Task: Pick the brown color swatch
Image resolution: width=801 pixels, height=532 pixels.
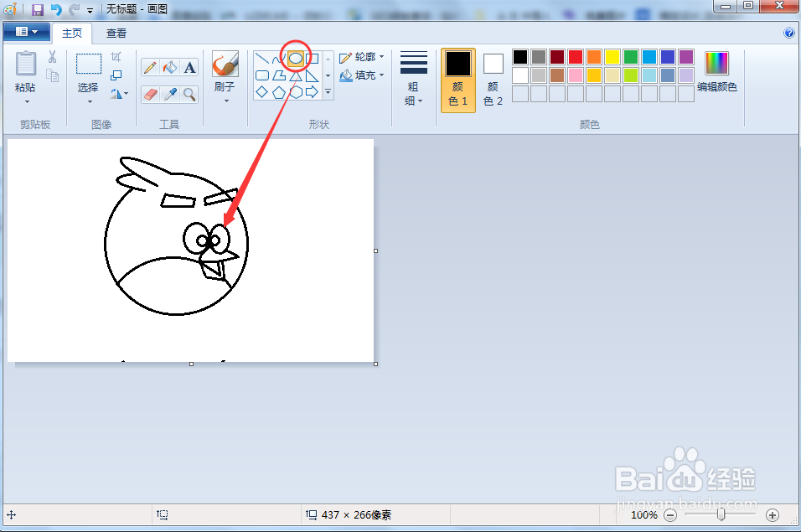Action: tap(557, 75)
